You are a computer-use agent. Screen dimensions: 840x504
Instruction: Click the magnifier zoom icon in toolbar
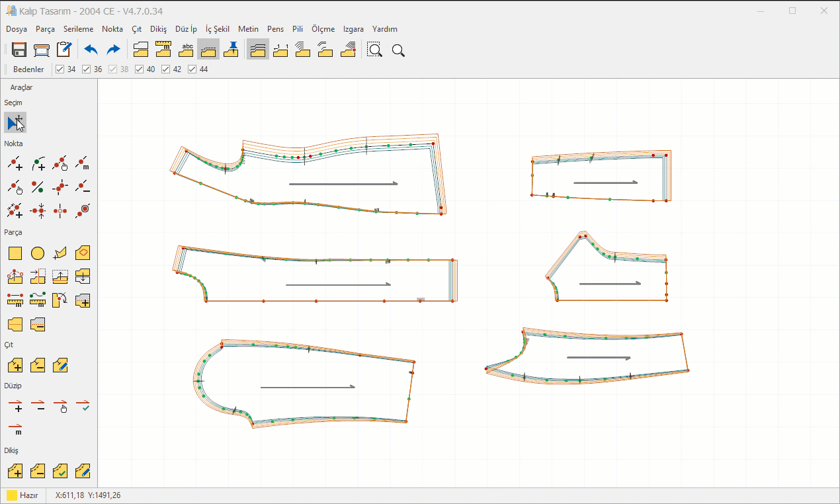(398, 50)
